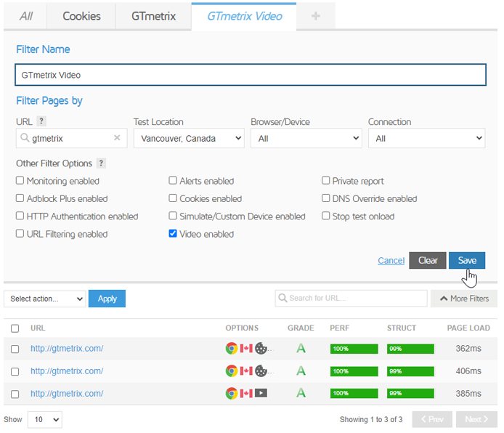Click the Canada flag icon in 406ms row

click(x=246, y=371)
